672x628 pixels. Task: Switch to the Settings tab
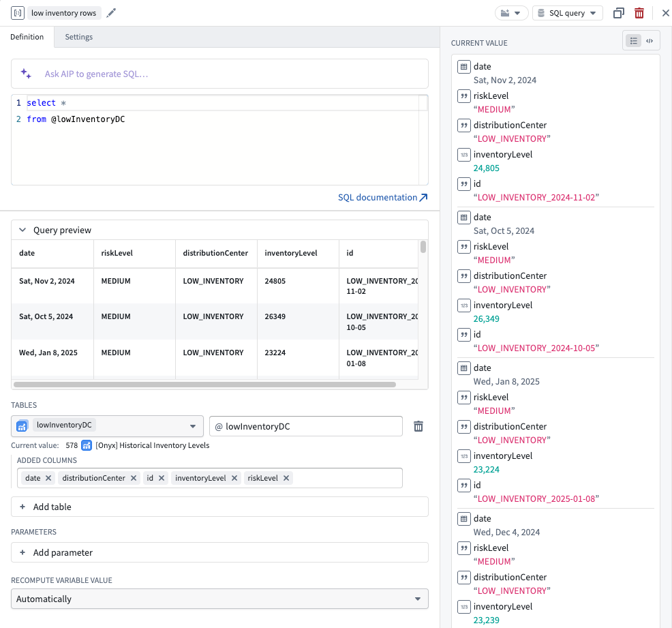point(79,37)
